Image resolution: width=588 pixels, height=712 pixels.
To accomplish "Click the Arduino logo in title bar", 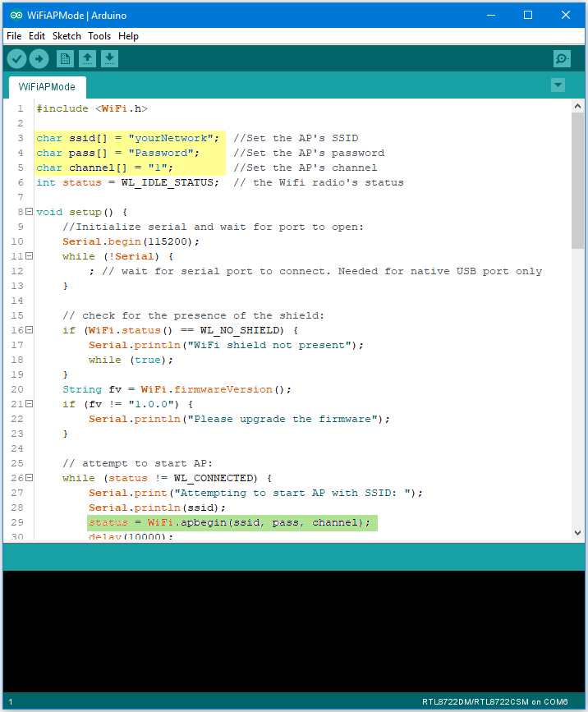I will click(x=16, y=15).
